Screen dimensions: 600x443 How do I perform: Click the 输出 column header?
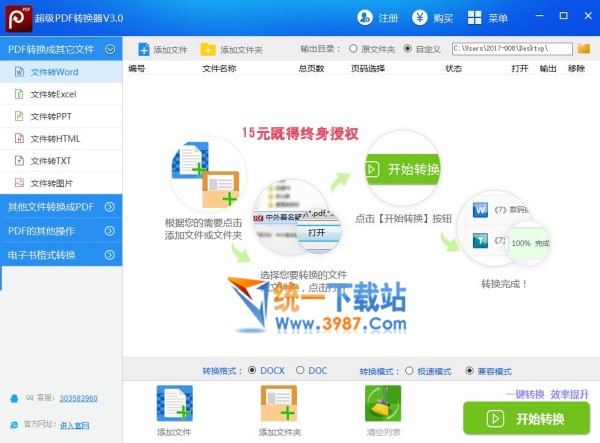(x=548, y=68)
